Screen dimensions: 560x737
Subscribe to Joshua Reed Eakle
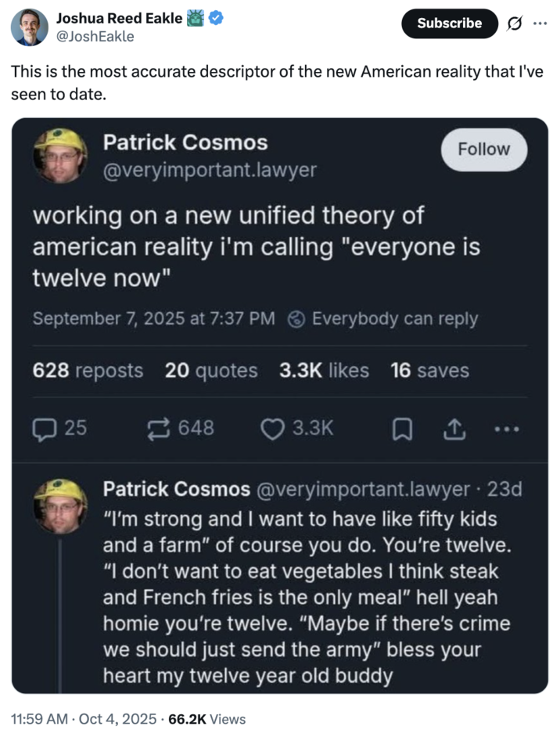(449, 23)
